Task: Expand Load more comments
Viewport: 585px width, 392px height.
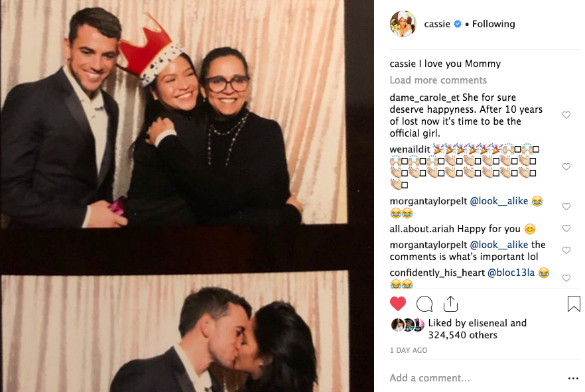Action: click(438, 80)
